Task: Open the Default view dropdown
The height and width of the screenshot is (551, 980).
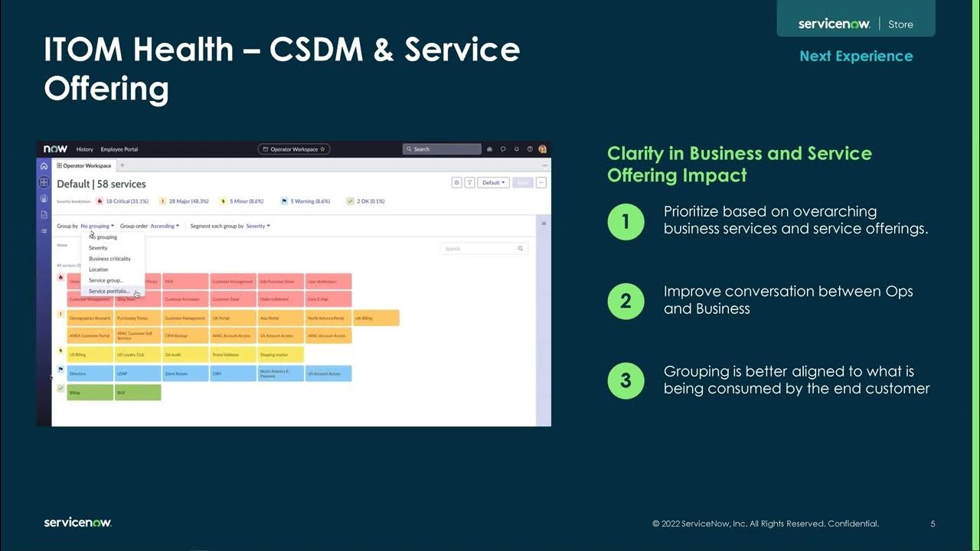Action: [x=493, y=182]
